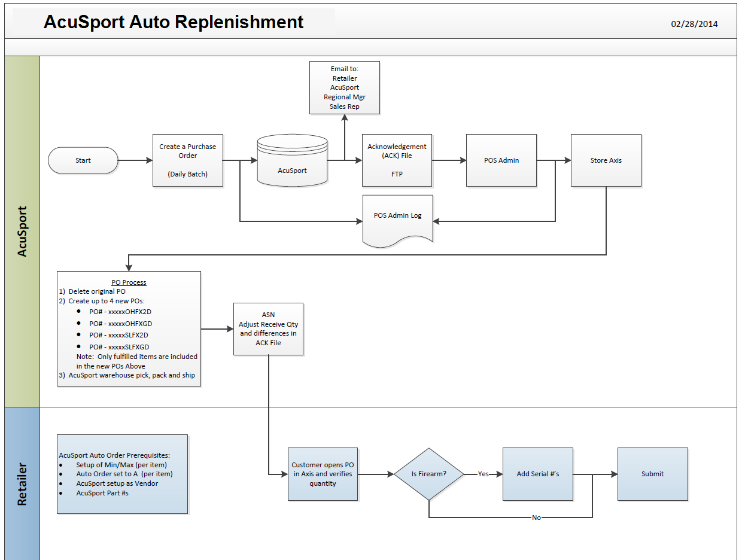Select the AcuSport Auto Order Prerequisites note
This screenshot has width=742, height=560.
coord(123,474)
